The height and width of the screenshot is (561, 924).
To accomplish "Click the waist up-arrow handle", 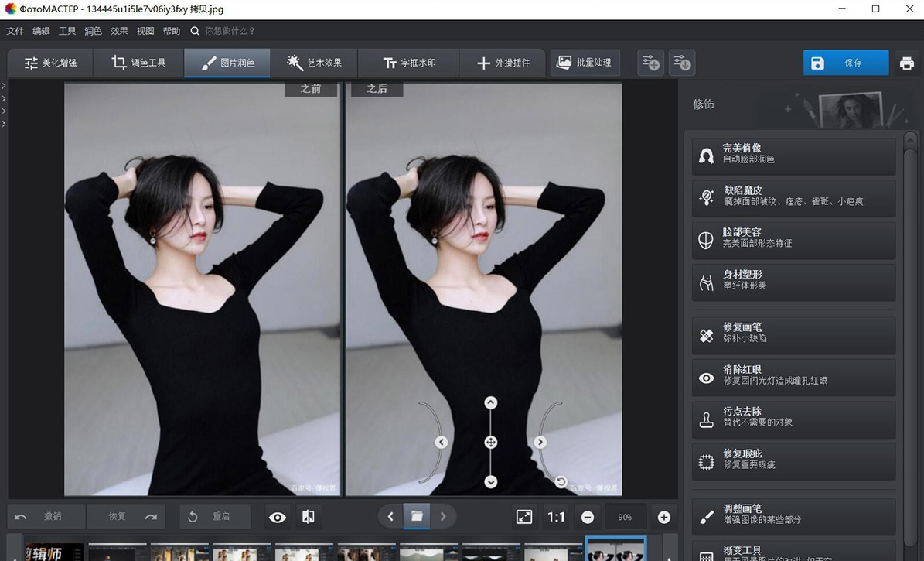I will tap(490, 402).
